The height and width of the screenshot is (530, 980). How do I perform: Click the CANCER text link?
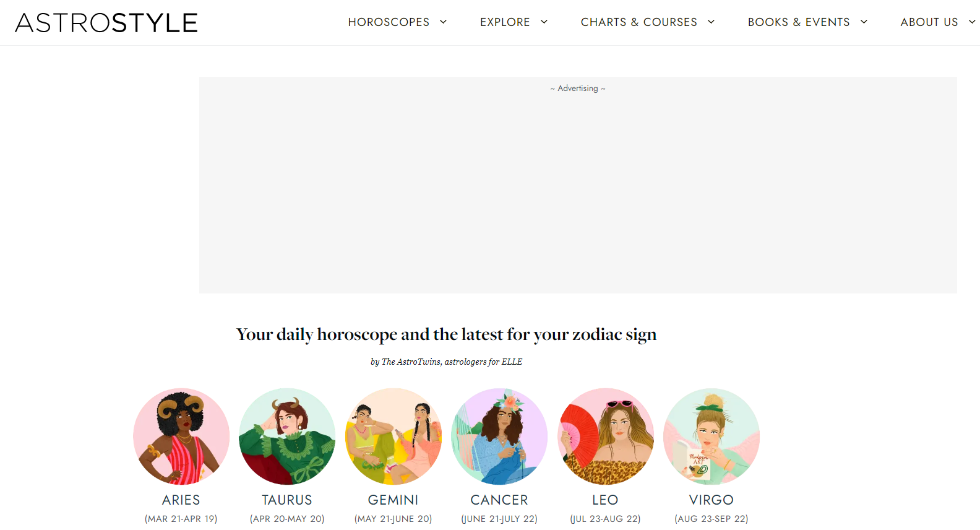pyautogui.click(x=499, y=500)
